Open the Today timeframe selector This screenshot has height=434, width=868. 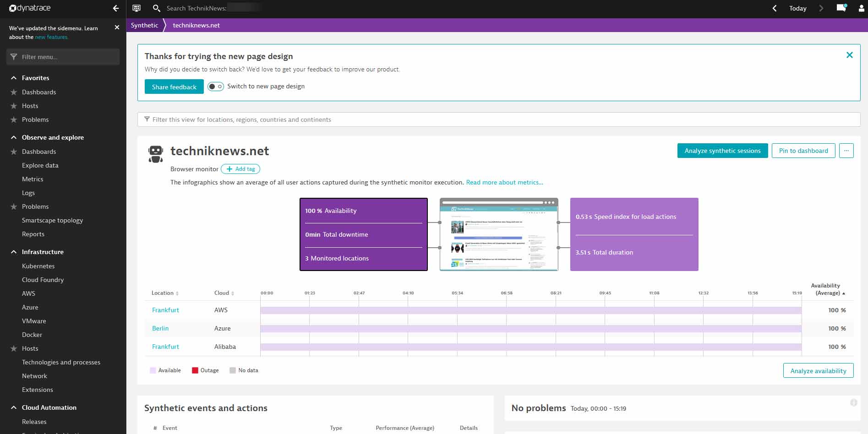(797, 8)
